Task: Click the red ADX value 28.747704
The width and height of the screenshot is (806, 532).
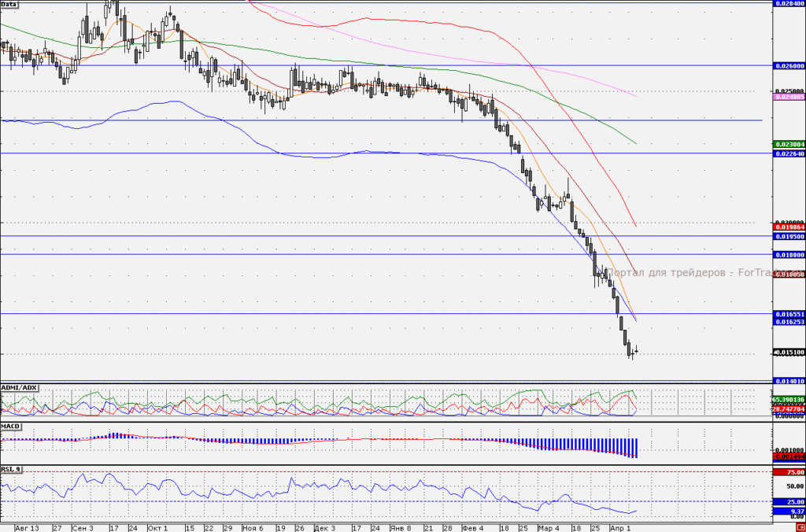Action: pyautogui.click(x=789, y=409)
